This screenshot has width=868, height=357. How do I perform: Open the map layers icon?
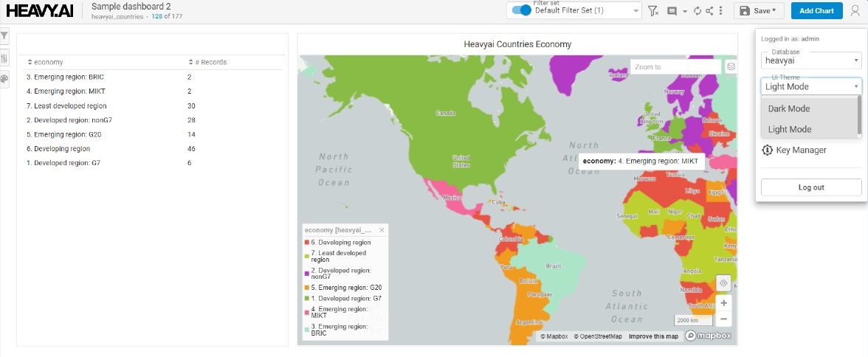731,66
